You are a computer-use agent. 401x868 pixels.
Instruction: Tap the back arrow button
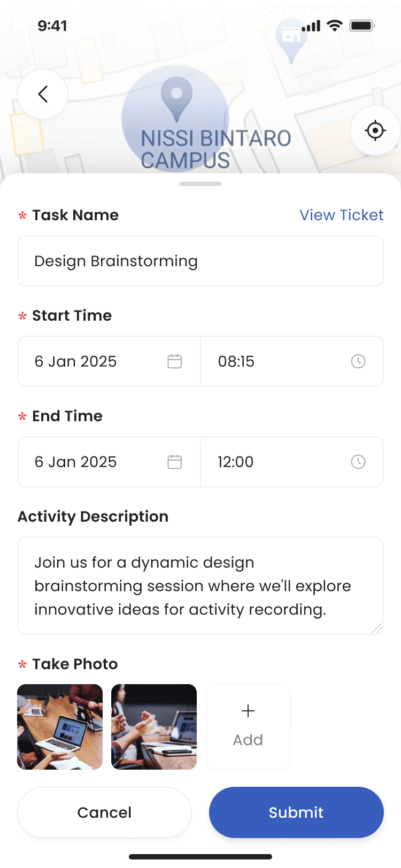tap(43, 94)
